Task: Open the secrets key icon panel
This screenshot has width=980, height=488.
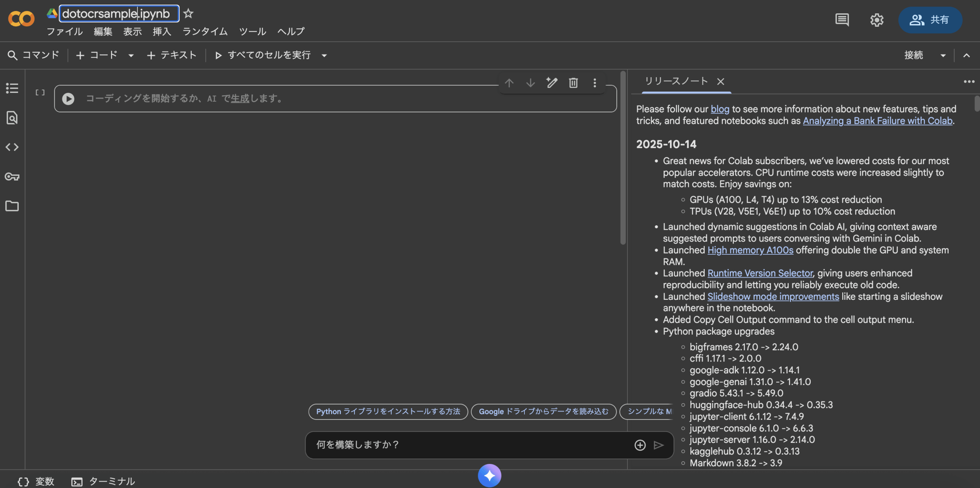Action: [x=12, y=177]
